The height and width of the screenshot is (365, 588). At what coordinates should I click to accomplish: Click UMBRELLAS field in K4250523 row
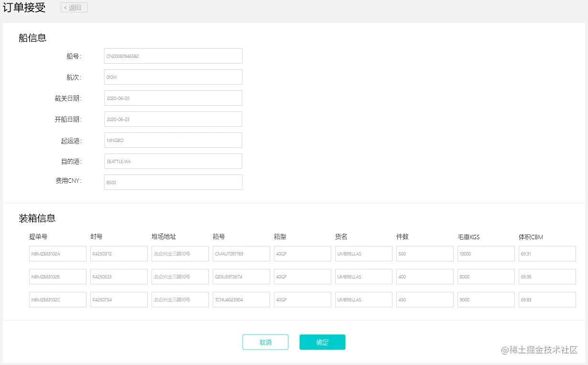point(364,277)
